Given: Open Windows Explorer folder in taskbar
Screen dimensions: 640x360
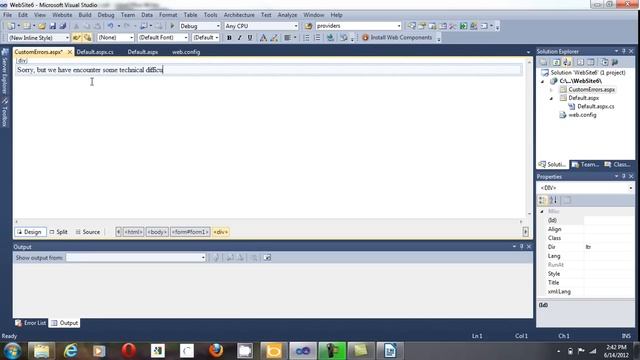Looking at the screenshot, I should coord(41,351).
